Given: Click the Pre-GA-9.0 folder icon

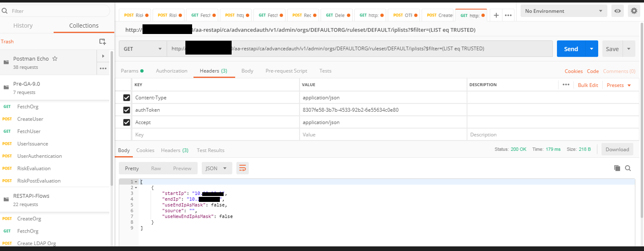Looking at the screenshot, I should pyautogui.click(x=6, y=87).
